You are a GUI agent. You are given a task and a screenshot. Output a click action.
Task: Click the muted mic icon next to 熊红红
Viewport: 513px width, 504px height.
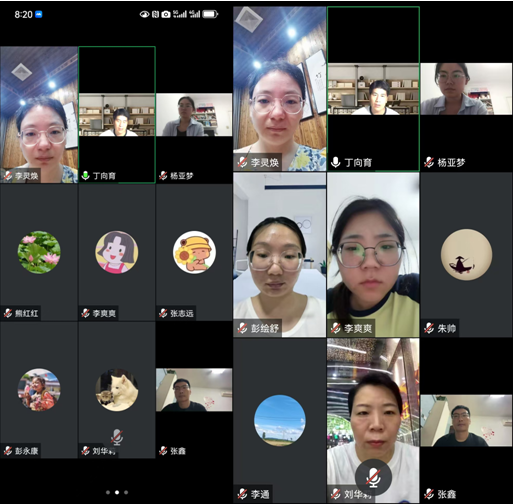click(8, 313)
